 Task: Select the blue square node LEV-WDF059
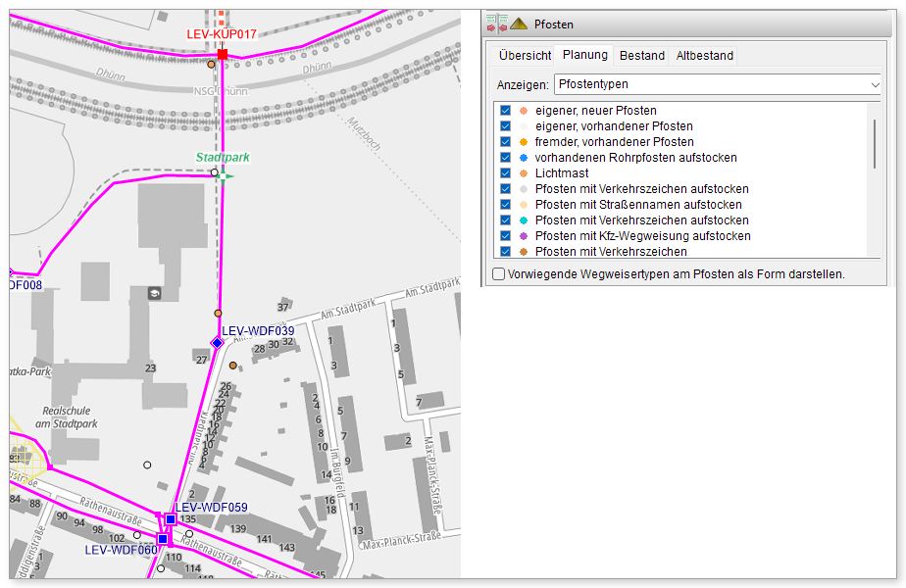170,519
